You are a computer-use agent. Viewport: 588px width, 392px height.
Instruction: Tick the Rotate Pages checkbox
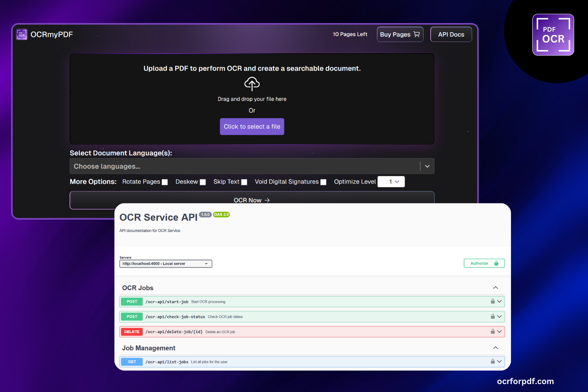[x=165, y=182]
